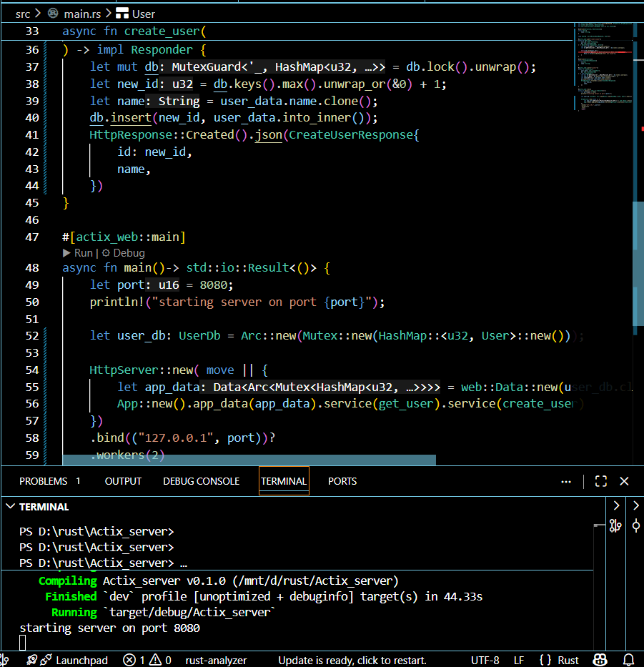This screenshot has width=644, height=667.
Task: Expand the rightmost terminal side column chevron
Action: pyautogui.click(x=635, y=506)
